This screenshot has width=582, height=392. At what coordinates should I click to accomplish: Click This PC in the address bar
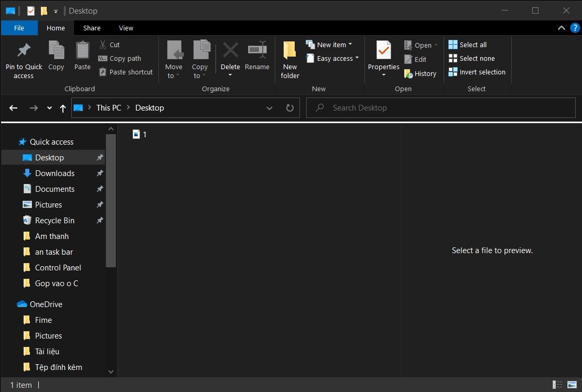coord(109,108)
